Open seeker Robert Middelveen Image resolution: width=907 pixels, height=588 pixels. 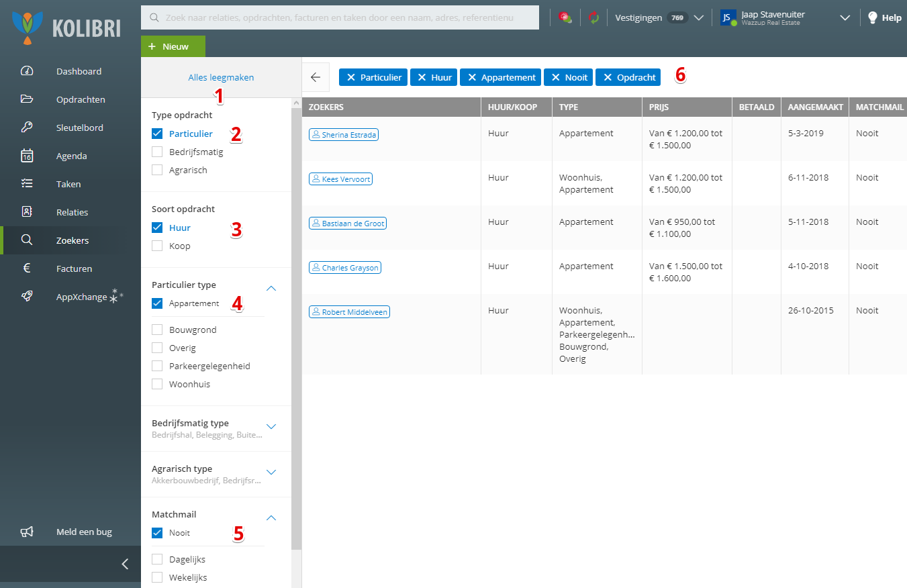(x=349, y=312)
